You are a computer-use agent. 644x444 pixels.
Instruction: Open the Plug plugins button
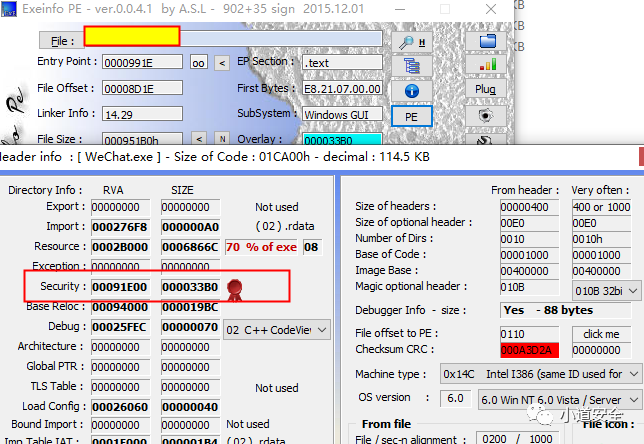[x=485, y=89]
